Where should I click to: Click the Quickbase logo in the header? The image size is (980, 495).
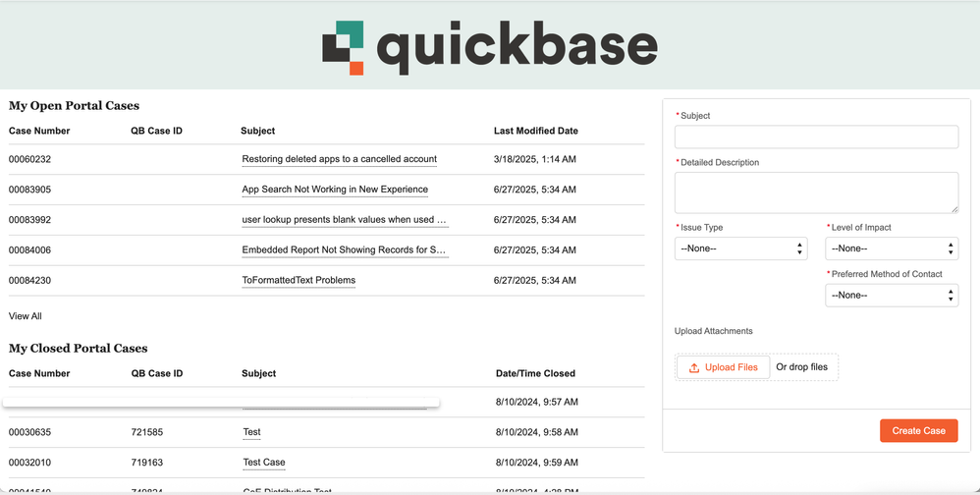[x=489, y=47]
